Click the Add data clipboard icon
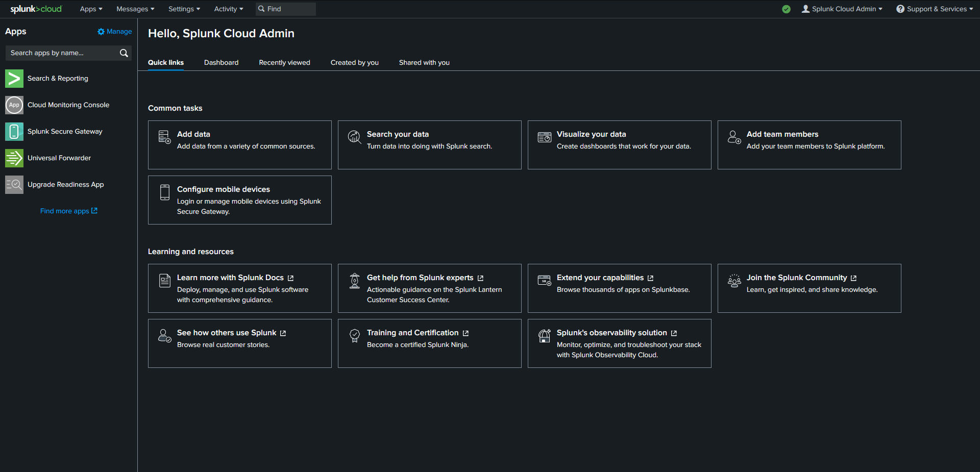The width and height of the screenshot is (980, 472). 164,137
